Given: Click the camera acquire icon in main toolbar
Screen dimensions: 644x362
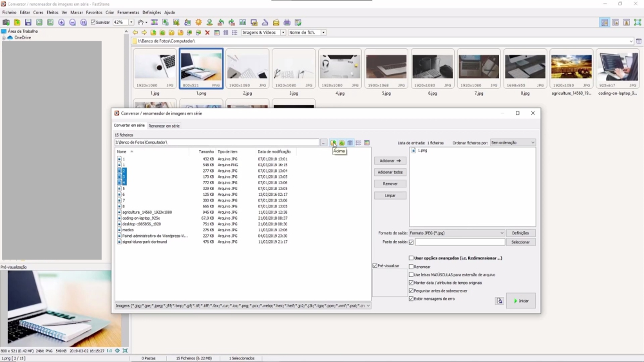Looking at the screenshot, I should click(x=6, y=22).
